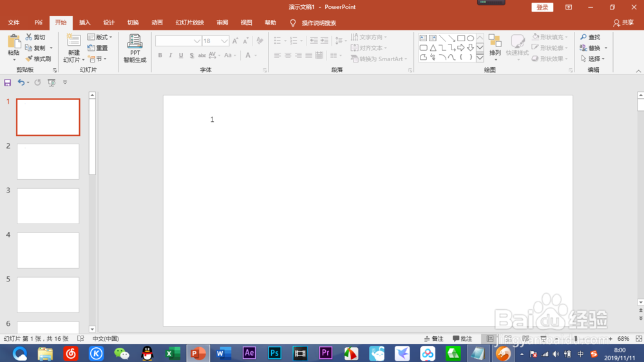Click the Replace (替换) button
Viewport: 644px width, 362px height.
pyautogui.click(x=590, y=48)
